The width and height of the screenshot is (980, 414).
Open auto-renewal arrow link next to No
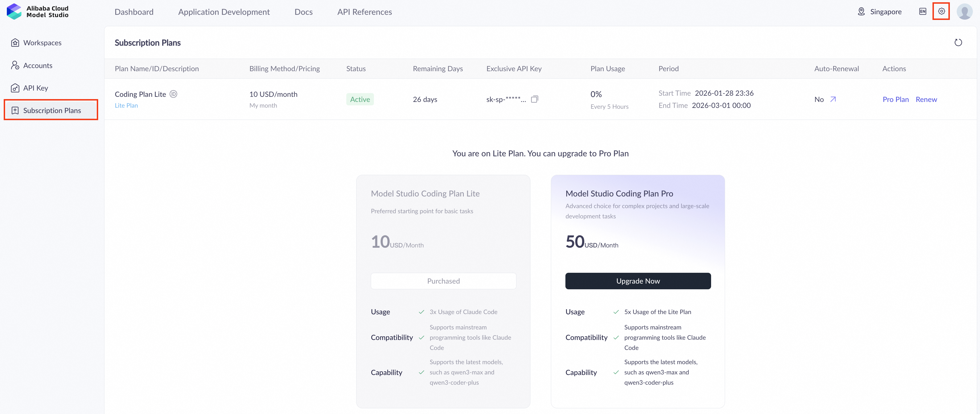(x=833, y=99)
